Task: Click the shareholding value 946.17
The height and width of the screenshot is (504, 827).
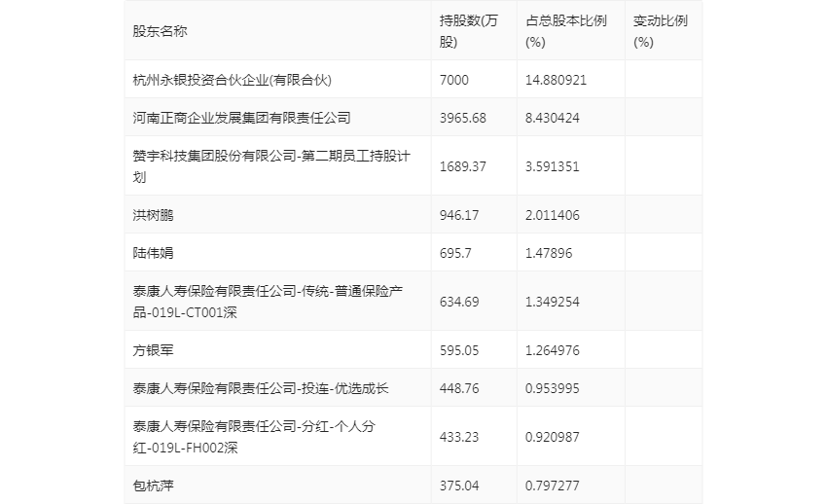Action: [459, 215]
